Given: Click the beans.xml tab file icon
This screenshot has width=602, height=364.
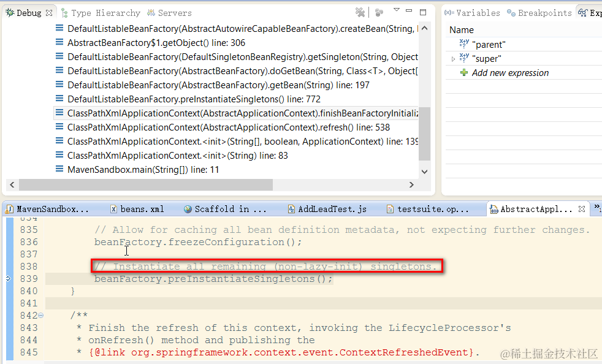Looking at the screenshot, I should point(113,209).
